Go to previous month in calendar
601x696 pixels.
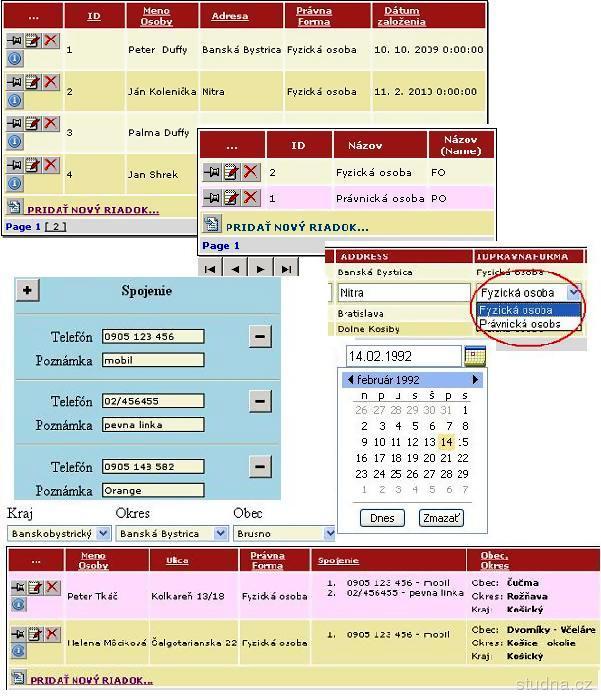pyautogui.click(x=350, y=380)
